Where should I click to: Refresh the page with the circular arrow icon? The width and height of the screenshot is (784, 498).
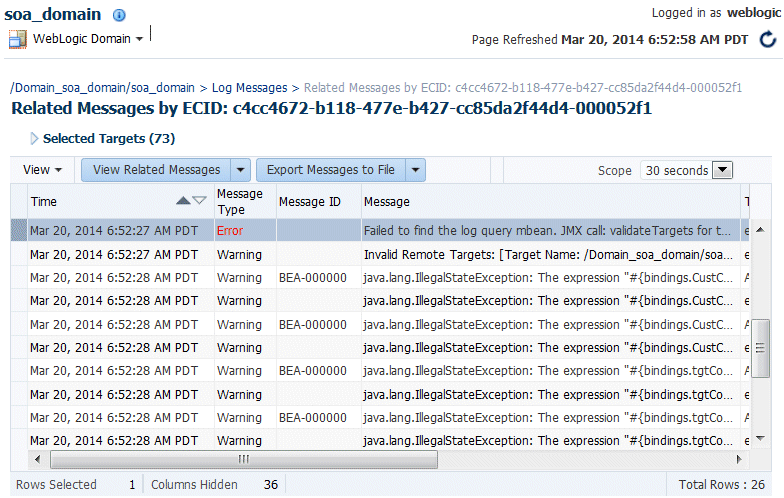coord(768,40)
